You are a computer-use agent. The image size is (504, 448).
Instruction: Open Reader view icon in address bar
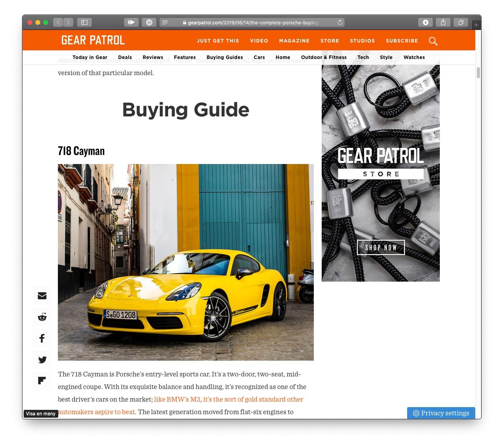[165, 22]
